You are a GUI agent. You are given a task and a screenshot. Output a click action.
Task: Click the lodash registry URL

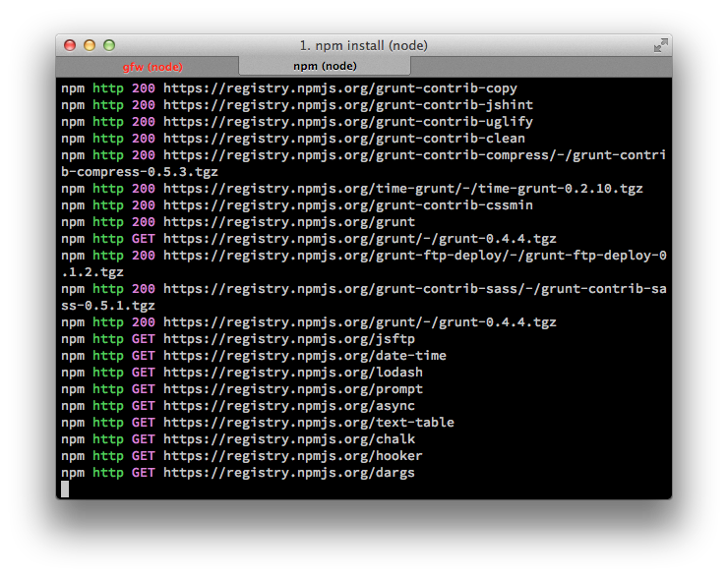tap(292, 373)
